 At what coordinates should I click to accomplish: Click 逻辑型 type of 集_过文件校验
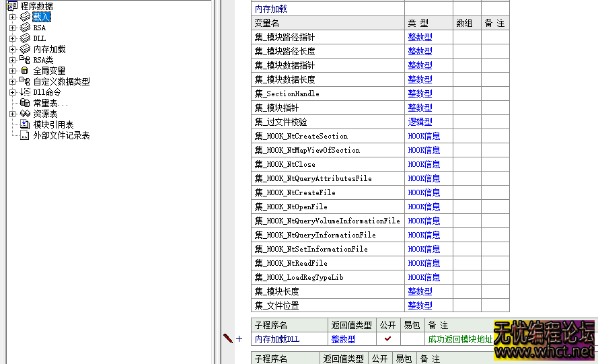(420, 122)
